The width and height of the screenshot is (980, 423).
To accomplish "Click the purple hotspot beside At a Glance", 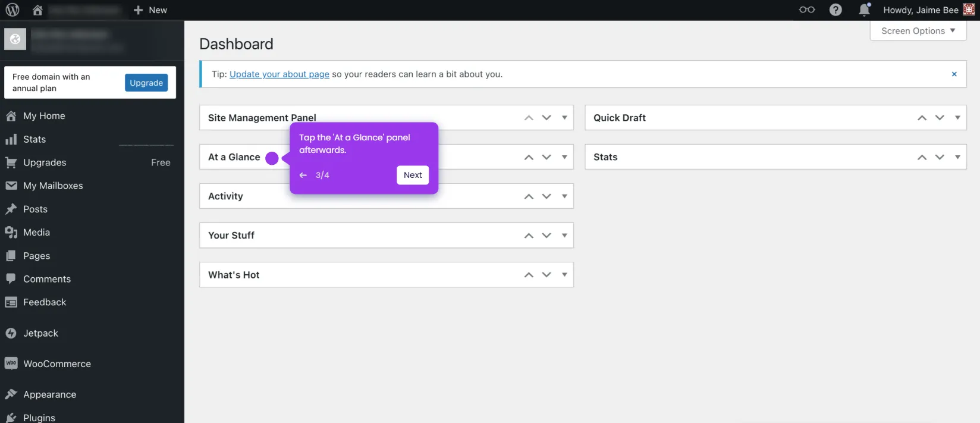I will [272, 158].
